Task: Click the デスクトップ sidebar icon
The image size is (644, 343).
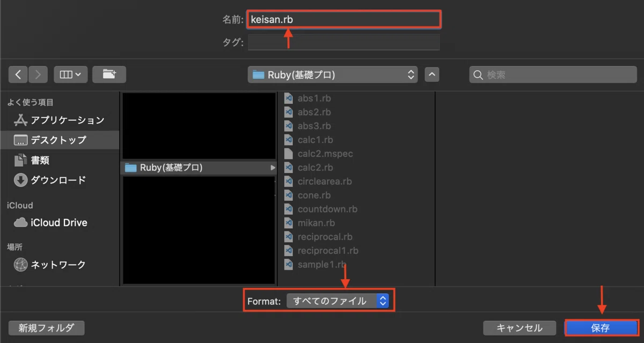Action: click(x=20, y=140)
